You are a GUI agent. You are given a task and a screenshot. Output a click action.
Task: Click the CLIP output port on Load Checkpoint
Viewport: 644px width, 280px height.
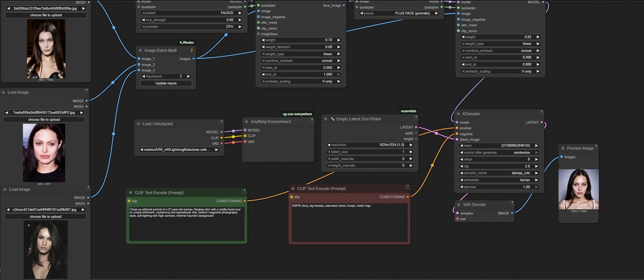click(x=222, y=138)
